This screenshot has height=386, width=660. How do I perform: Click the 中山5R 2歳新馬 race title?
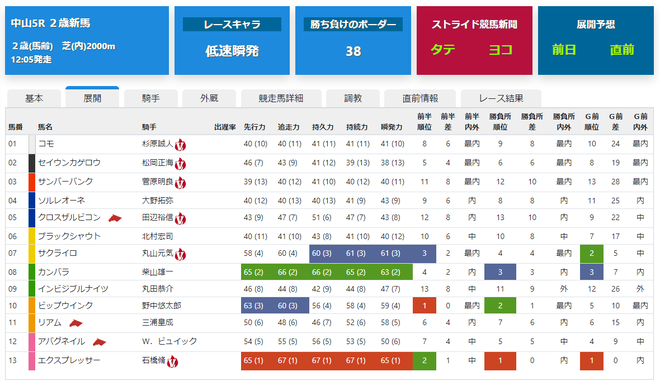pyautogui.click(x=51, y=23)
